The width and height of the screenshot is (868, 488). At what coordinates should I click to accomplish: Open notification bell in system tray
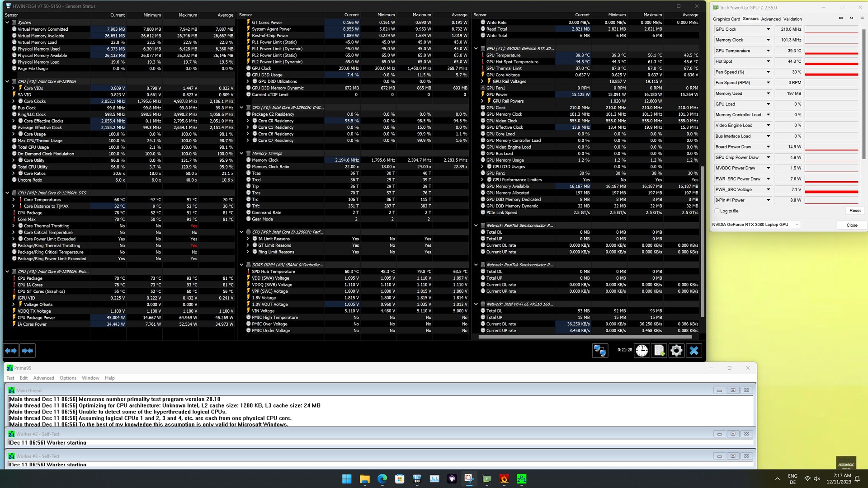pos(857,479)
